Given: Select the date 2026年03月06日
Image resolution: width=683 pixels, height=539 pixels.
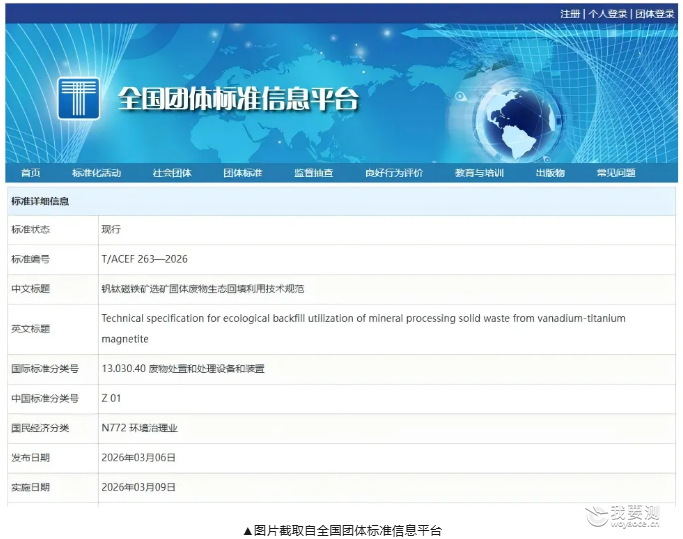Looking at the screenshot, I should pos(139,458).
